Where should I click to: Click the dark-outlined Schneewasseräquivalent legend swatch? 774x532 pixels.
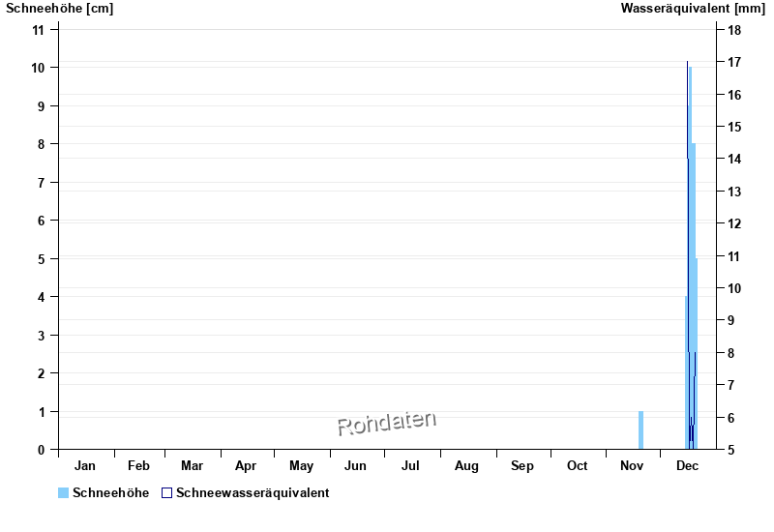(166, 493)
